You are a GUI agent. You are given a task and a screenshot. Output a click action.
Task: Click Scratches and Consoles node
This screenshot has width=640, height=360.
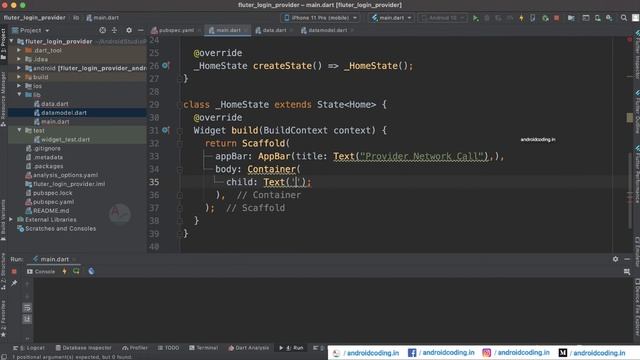coord(60,229)
